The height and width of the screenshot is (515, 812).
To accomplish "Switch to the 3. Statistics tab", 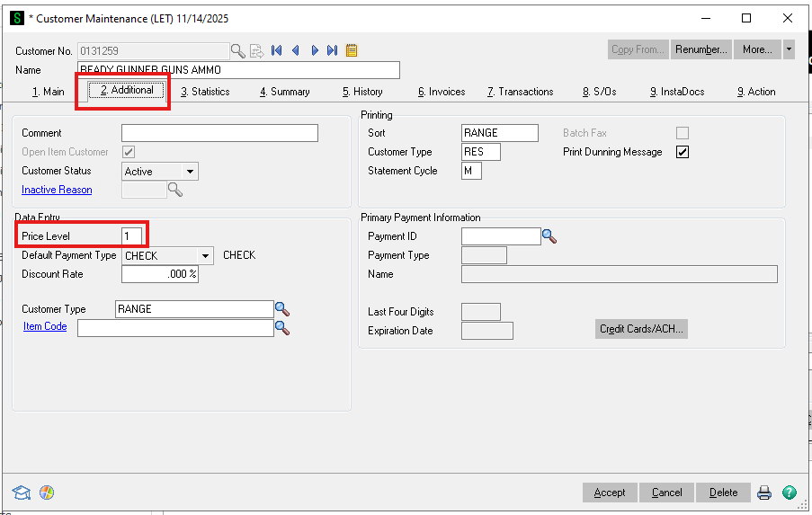I will (205, 92).
